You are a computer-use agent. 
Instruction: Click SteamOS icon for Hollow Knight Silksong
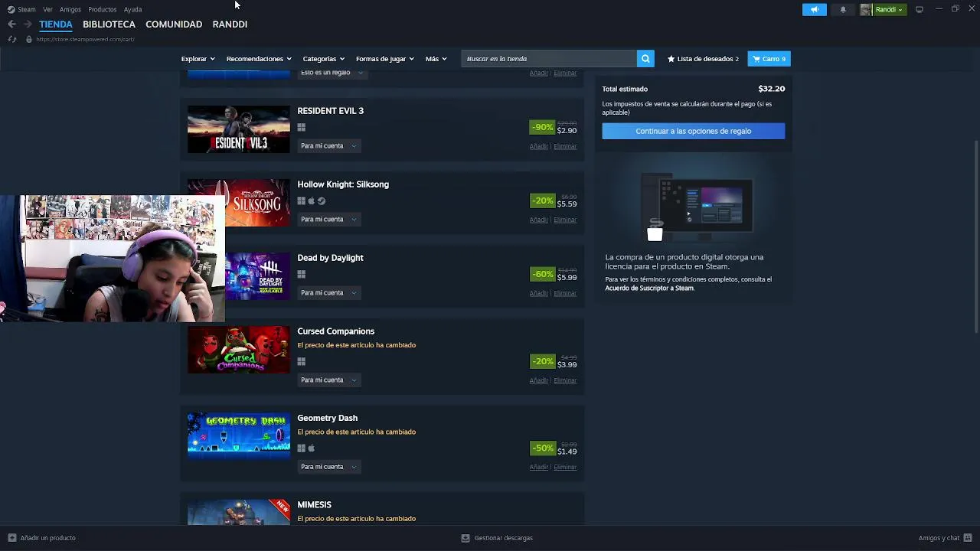point(322,201)
